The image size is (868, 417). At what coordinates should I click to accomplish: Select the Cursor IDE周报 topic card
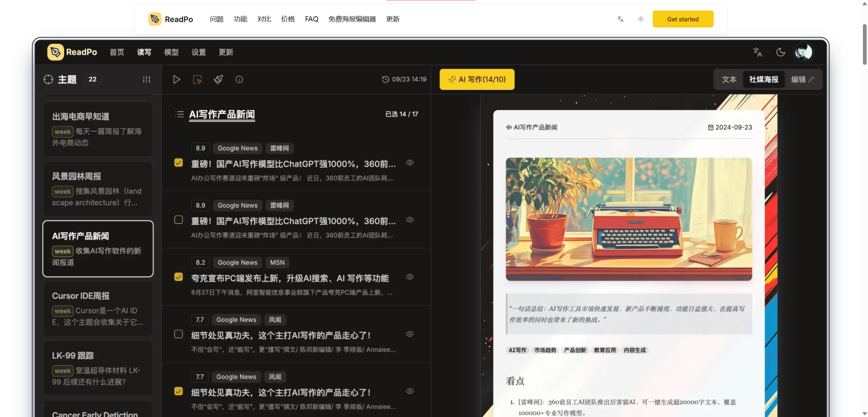[x=98, y=308]
